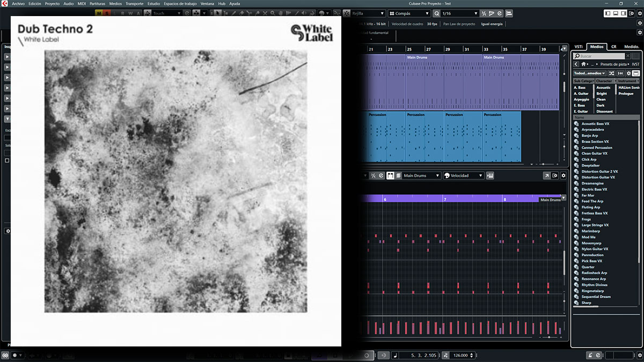Switch to the VSTi tab
This screenshot has width=644, height=362.
coord(579,47)
